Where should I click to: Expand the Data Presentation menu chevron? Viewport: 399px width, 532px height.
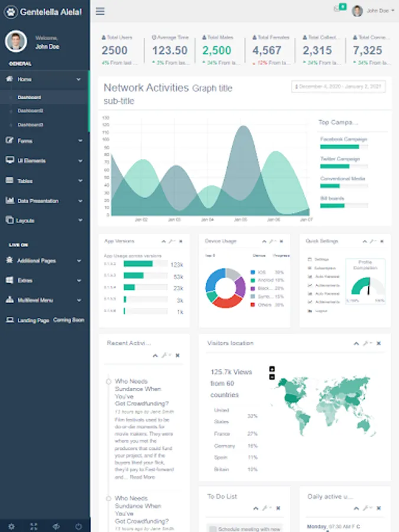coord(80,201)
